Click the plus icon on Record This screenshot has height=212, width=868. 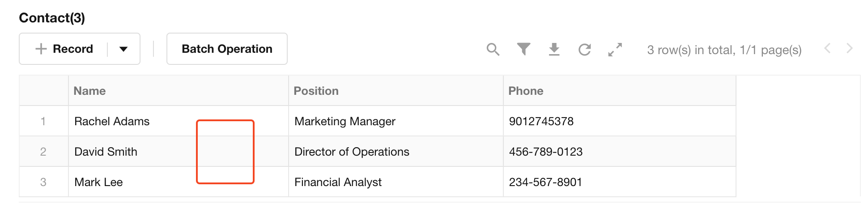pos(41,49)
